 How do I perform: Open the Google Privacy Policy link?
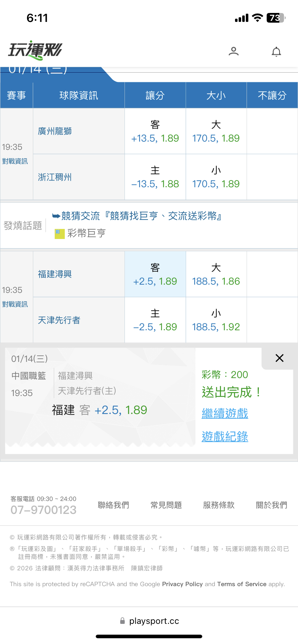click(182, 584)
